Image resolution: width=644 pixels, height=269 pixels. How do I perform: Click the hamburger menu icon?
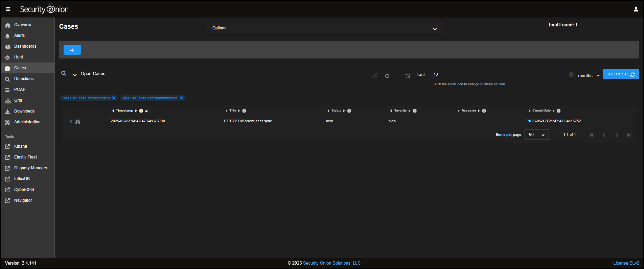[8, 9]
